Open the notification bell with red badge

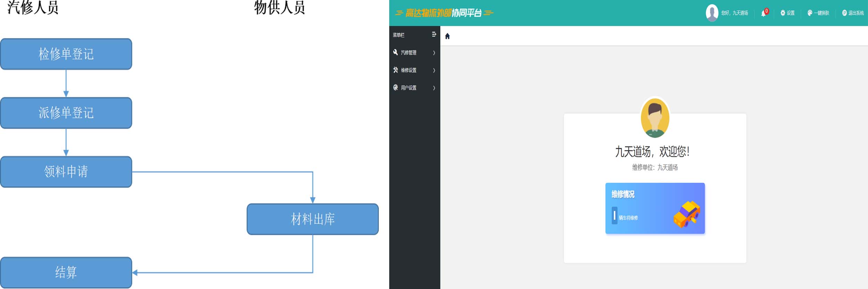coord(764,13)
